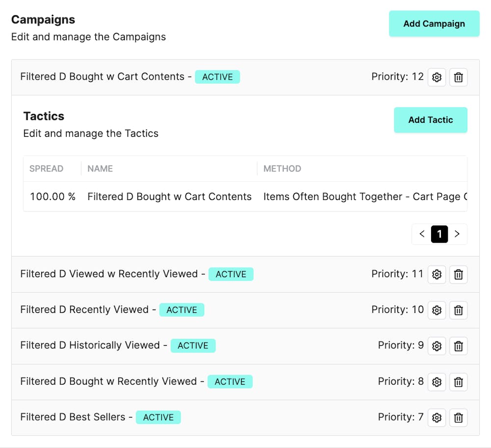The height and width of the screenshot is (448, 491).
Task: Delete the Filtered D Historically Viewed campaign
Action: click(x=458, y=346)
